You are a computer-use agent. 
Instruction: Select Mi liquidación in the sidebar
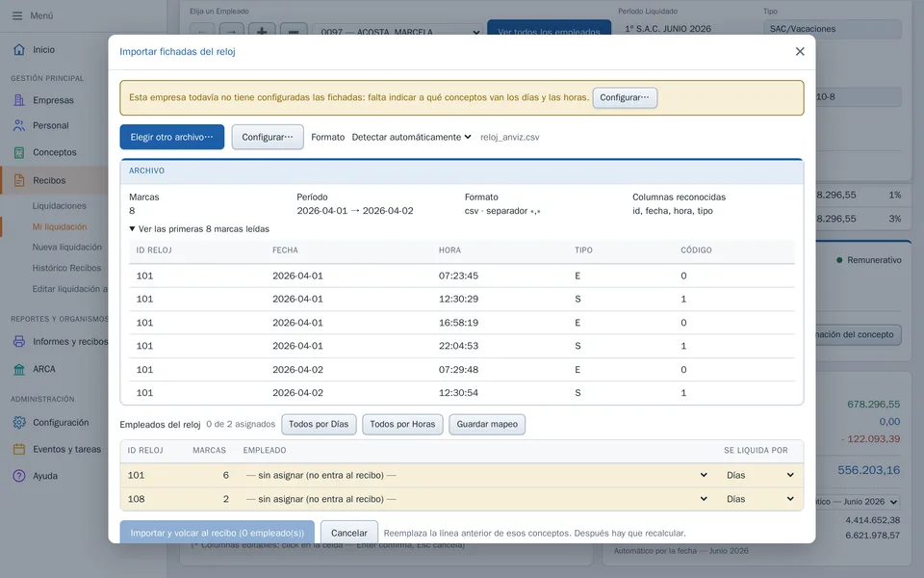pos(60,226)
